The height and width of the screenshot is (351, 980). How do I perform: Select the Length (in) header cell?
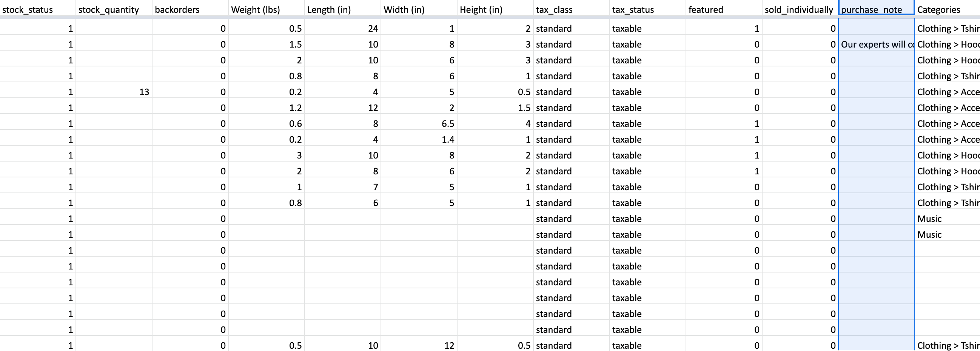[342, 9]
